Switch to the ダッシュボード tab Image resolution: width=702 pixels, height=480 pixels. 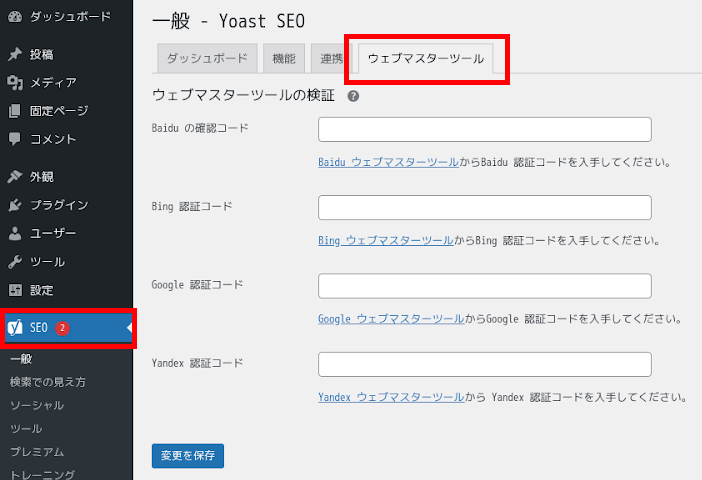(x=208, y=59)
